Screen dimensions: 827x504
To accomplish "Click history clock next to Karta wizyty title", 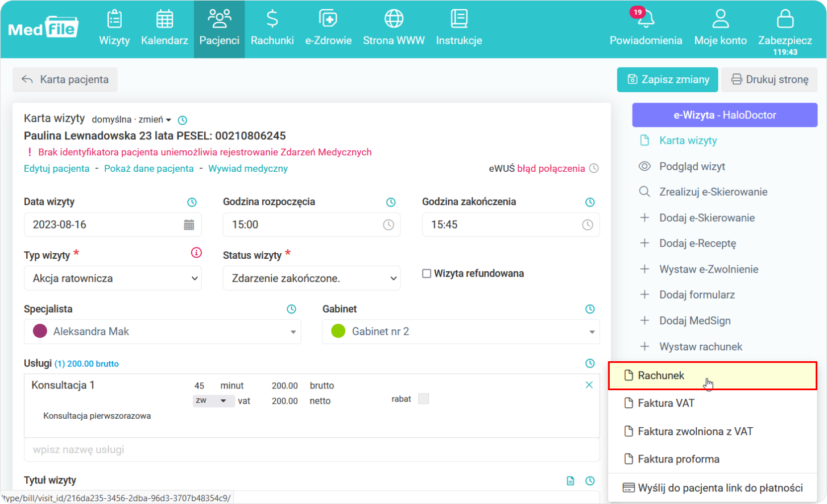I will 183,120.
